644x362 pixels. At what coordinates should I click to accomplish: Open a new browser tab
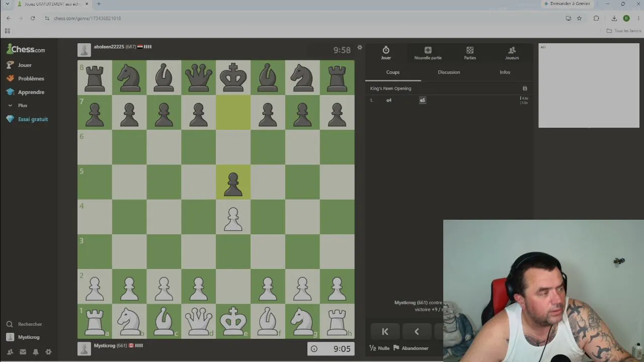click(x=99, y=4)
